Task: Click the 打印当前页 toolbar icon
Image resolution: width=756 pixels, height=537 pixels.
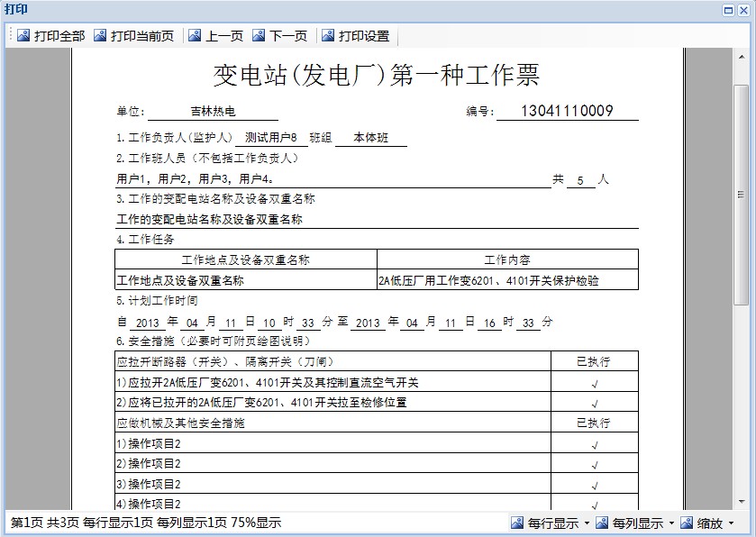Action: (100, 36)
